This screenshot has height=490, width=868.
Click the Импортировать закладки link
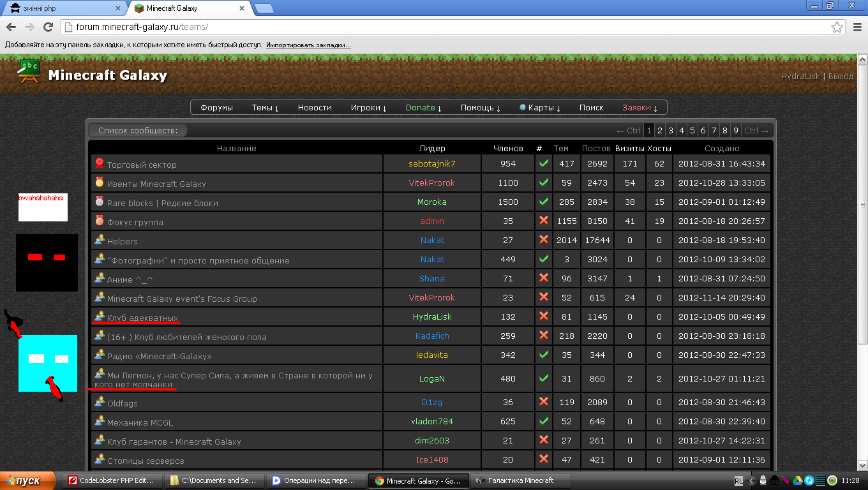(308, 45)
